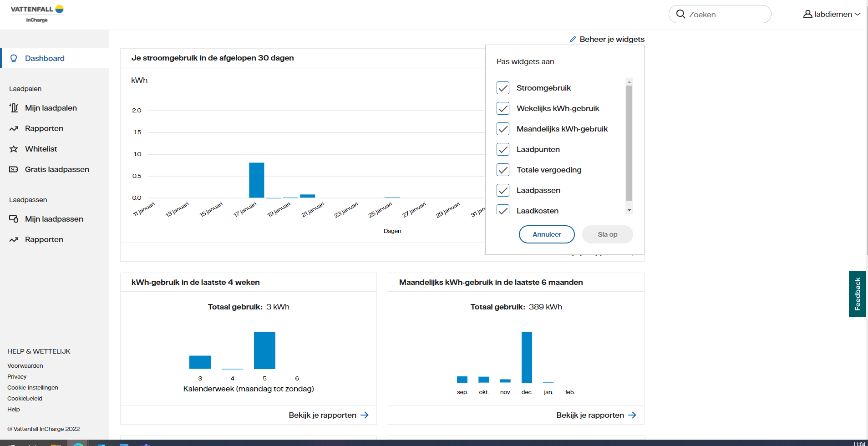Select the Gratis laadpassen card icon
Viewport: 868px width, 446px height.
click(13, 169)
